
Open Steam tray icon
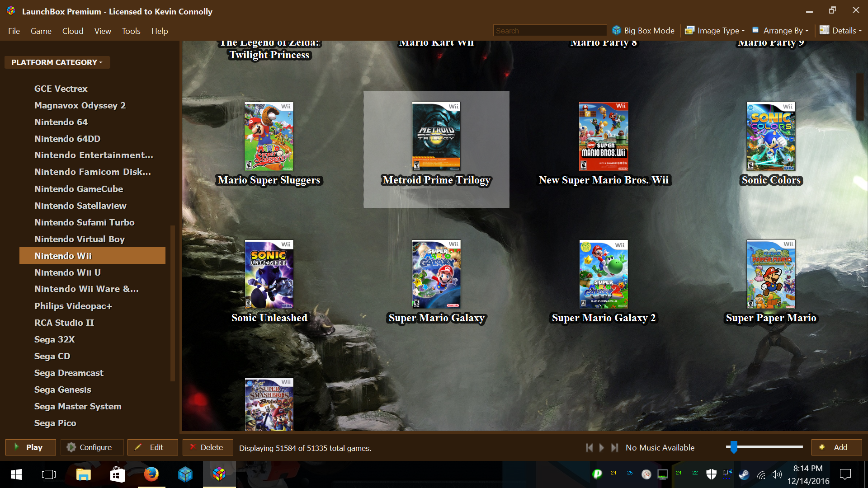(x=744, y=474)
